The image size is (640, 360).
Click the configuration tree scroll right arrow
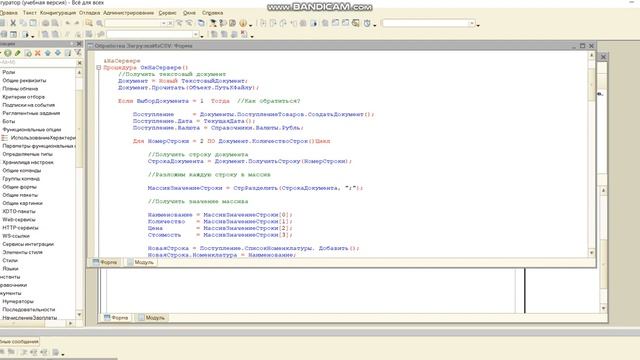(x=71, y=323)
